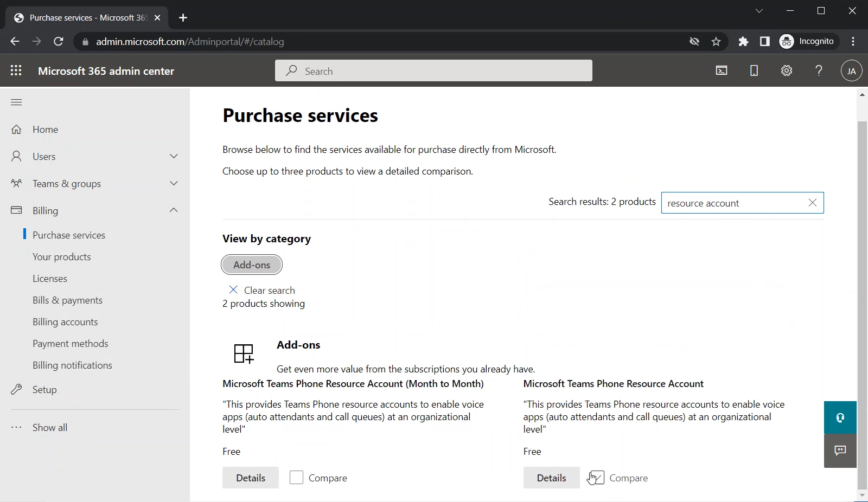The width and height of the screenshot is (868, 502).
Task: Click the headset help support button
Action: 840,417
